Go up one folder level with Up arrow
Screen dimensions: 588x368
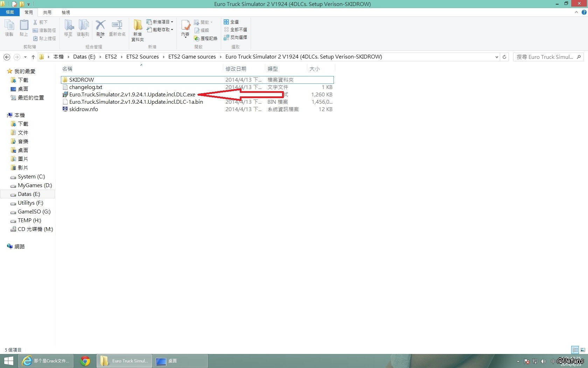33,57
